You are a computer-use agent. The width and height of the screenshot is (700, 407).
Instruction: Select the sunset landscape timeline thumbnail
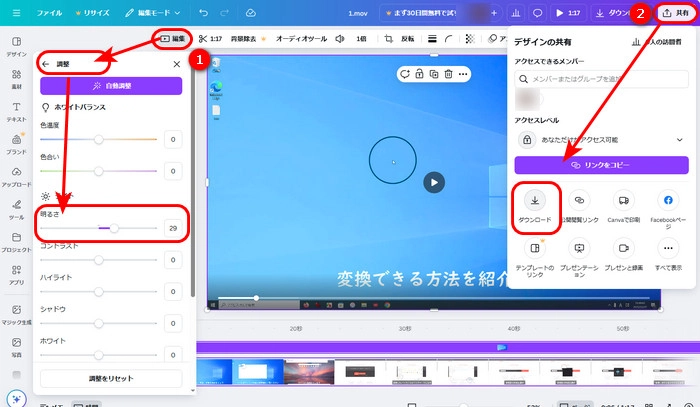point(309,372)
